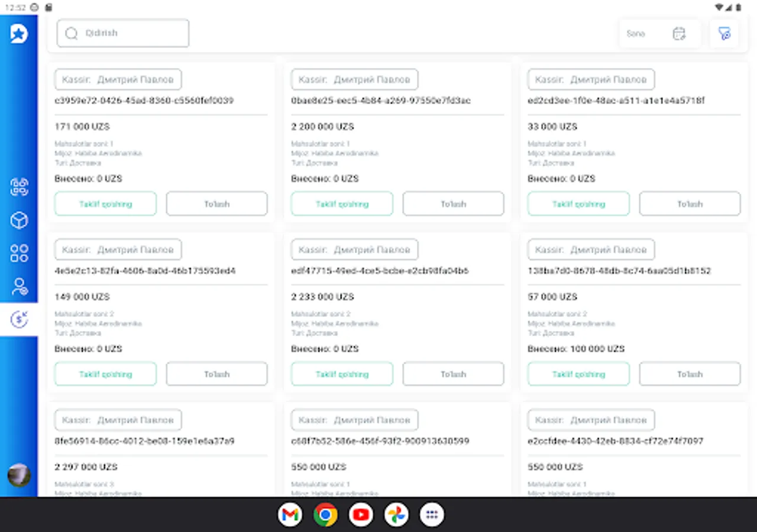Click the 33 000 UZS amount
757x532 pixels.
552,126
